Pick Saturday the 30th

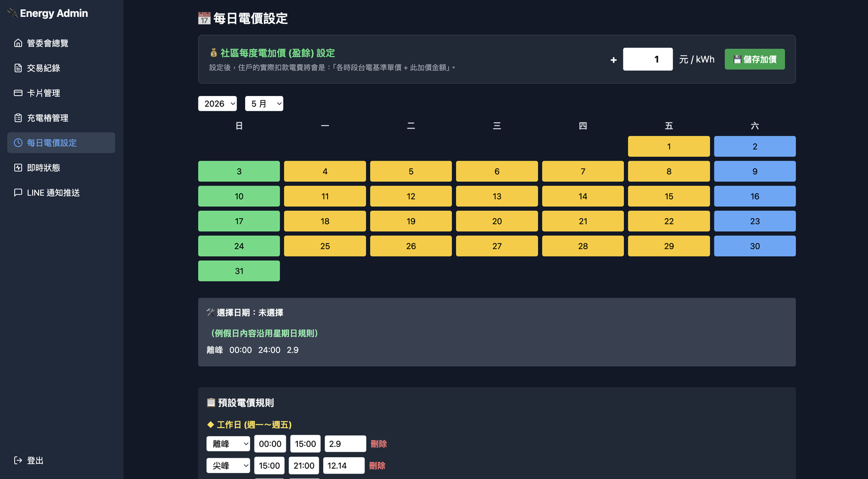coord(755,246)
